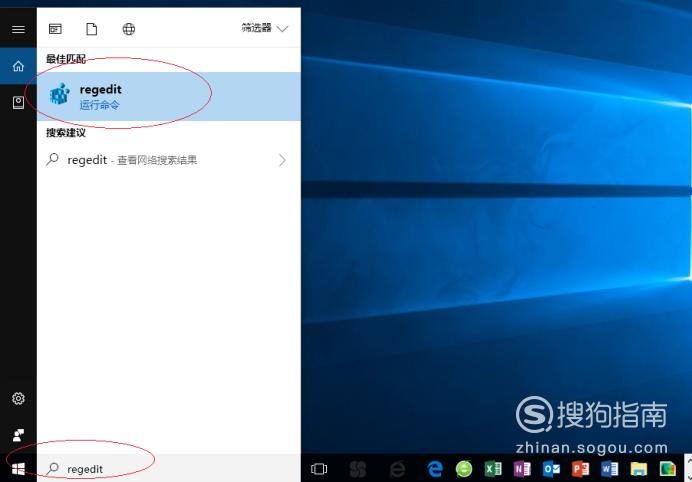Filter results by apps icon
692x482 pixels.
tap(55, 29)
